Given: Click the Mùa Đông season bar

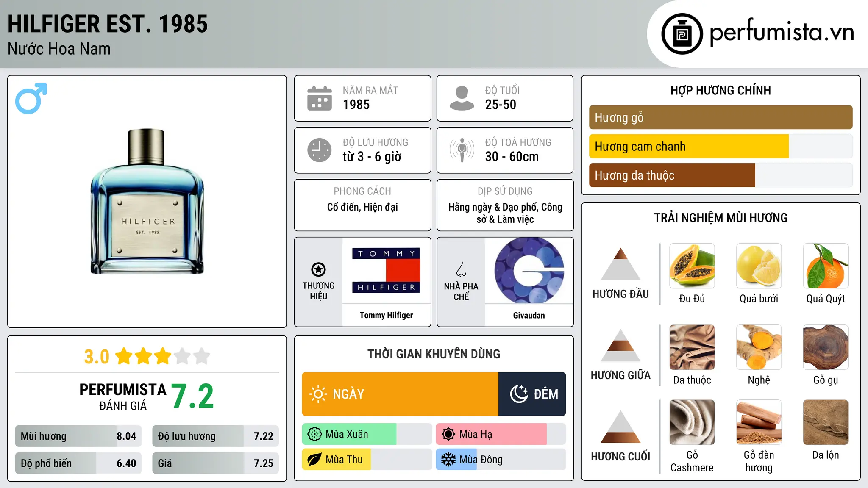Looking at the screenshot, I should (501, 460).
